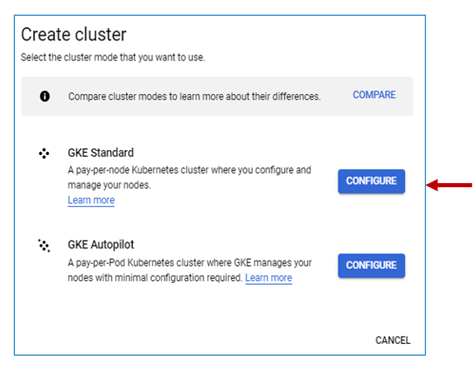Viewport: 476px width, 367px height.
Task: Configure a GKE Autopilot cluster
Action: pos(371,266)
